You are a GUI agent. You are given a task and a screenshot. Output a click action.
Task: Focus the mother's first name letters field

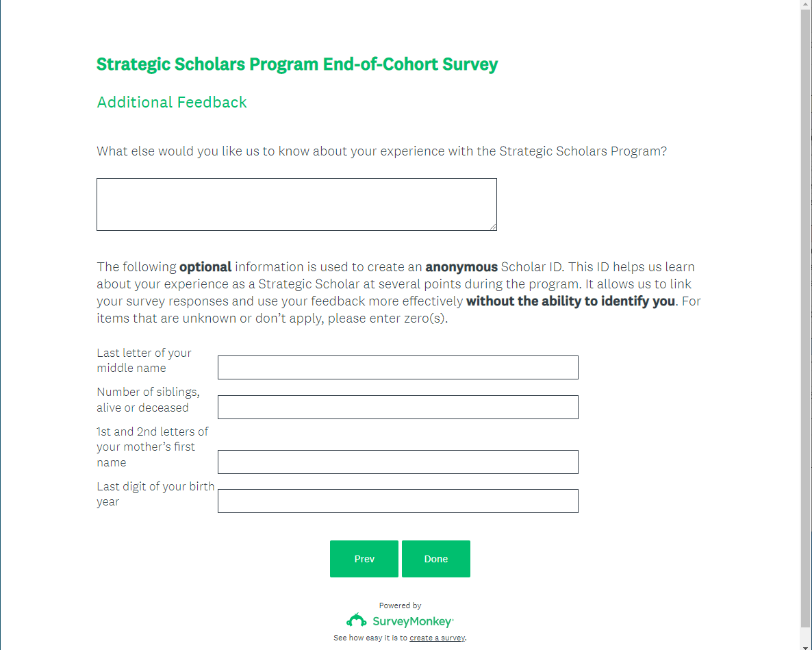(x=398, y=462)
